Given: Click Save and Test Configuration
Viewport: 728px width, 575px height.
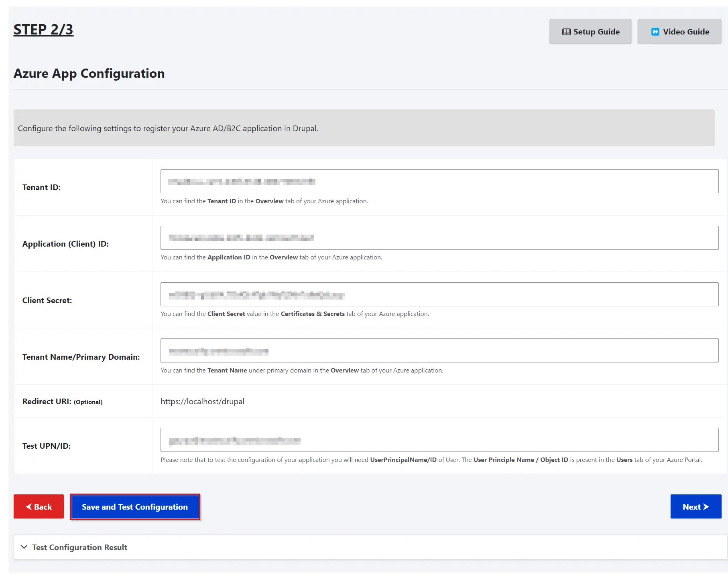Looking at the screenshot, I should point(135,507).
